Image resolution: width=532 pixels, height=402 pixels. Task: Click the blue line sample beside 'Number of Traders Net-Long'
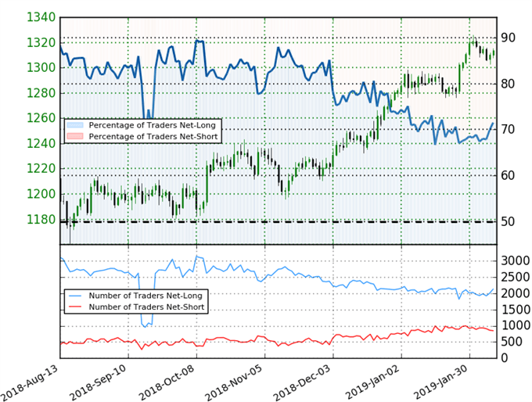(x=75, y=296)
